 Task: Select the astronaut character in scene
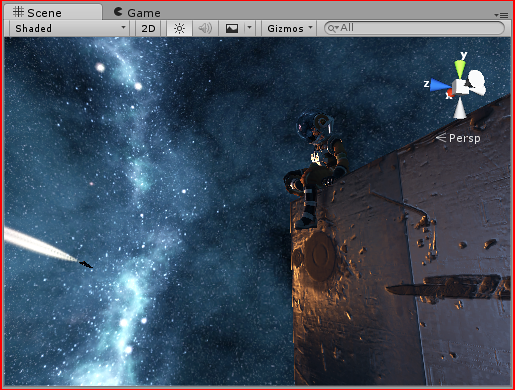point(316,171)
